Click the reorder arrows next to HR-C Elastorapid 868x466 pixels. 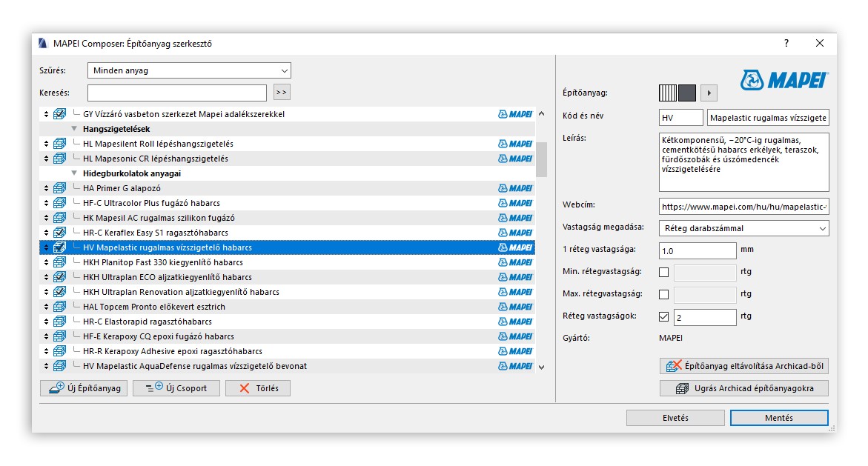(45, 322)
